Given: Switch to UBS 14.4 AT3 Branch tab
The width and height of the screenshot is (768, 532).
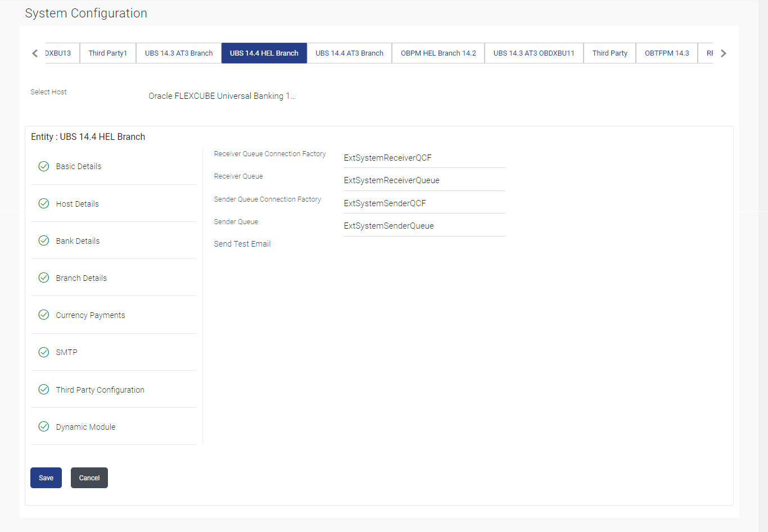Looking at the screenshot, I should pos(350,53).
